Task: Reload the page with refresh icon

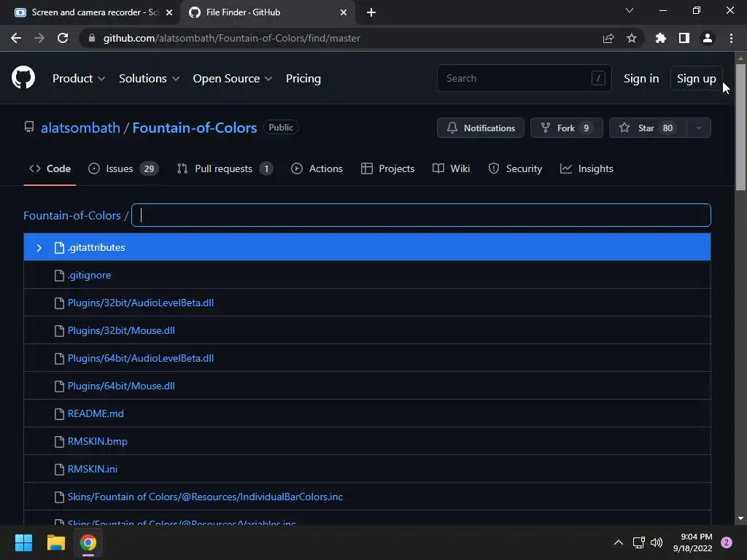Action: 63,38
